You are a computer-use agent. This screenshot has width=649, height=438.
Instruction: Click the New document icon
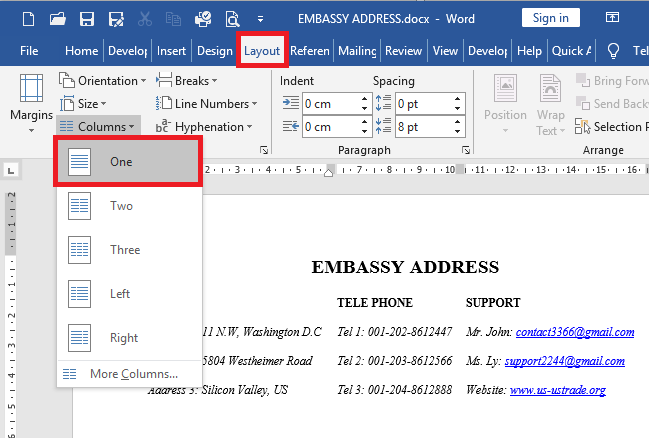point(29,19)
